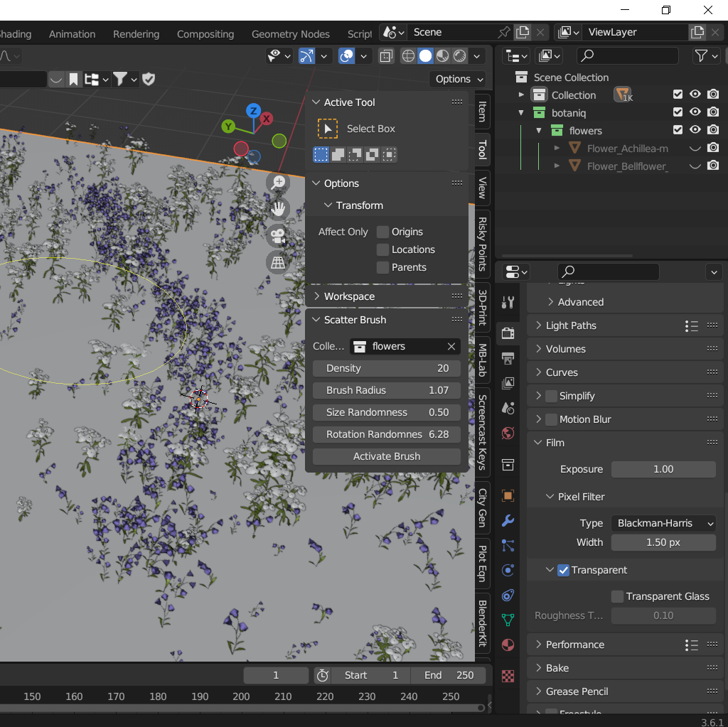Image resolution: width=728 pixels, height=727 pixels.
Task: Expand the Flower_Bellflower object in outliner
Action: point(557,165)
